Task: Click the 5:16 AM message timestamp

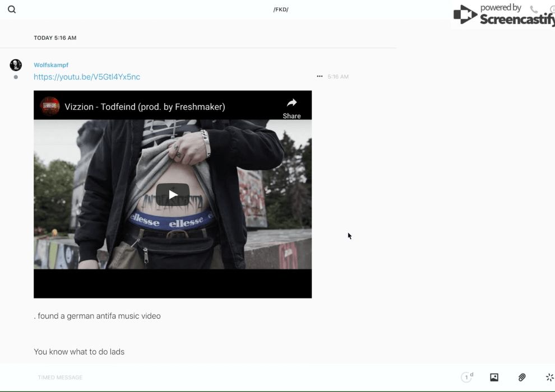Action: click(x=338, y=77)
